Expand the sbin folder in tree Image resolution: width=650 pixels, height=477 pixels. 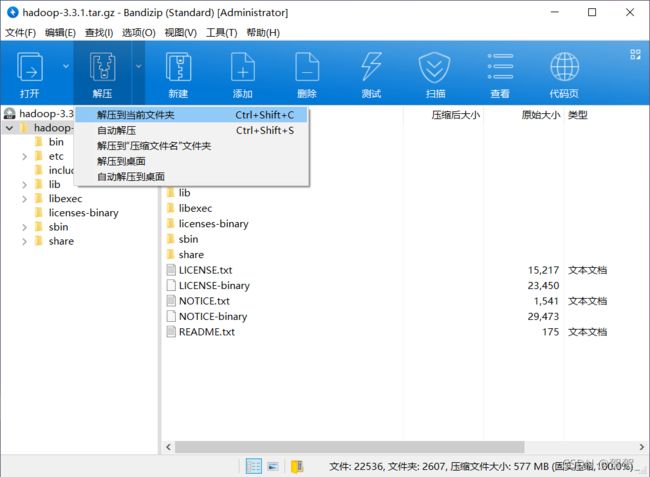pos(24,227)
